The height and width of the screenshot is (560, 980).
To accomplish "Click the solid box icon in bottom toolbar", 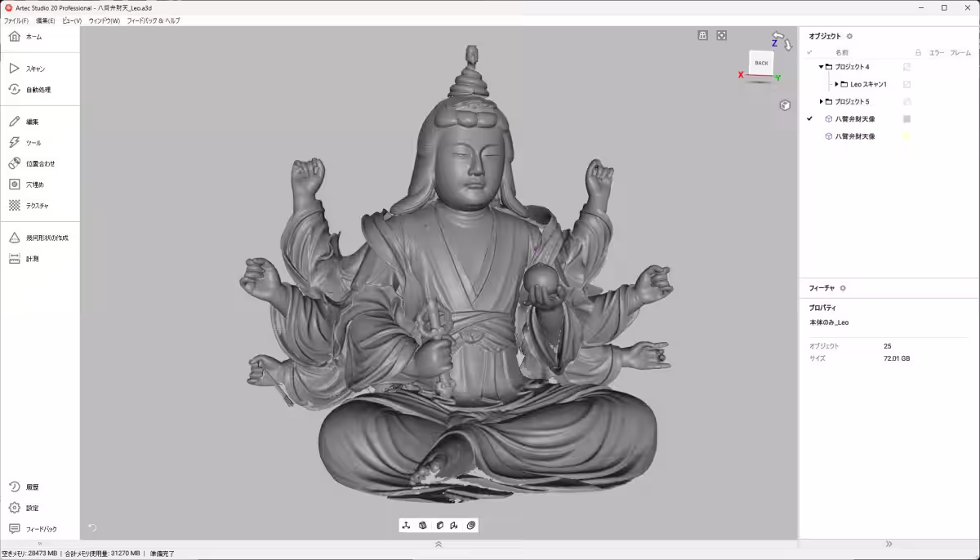I will [x=439, y=525].
